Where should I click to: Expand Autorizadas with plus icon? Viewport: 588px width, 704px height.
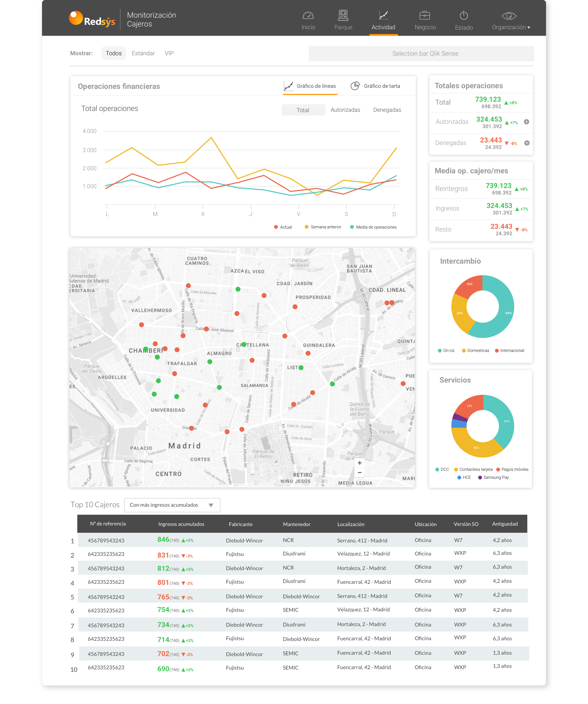526,122
